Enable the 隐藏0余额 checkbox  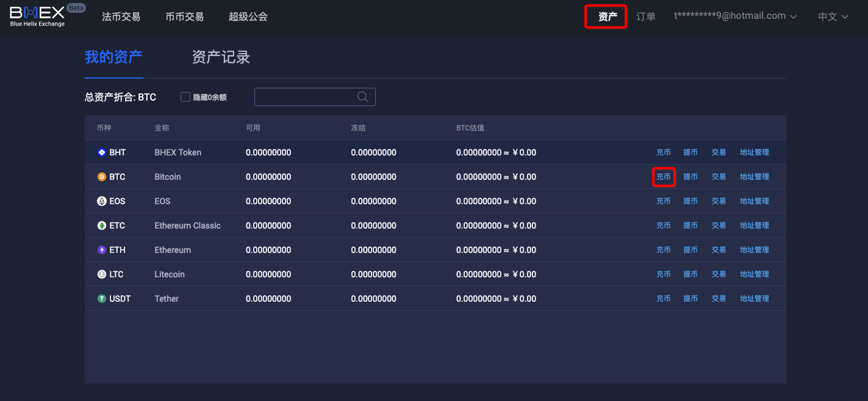point(185,97)
